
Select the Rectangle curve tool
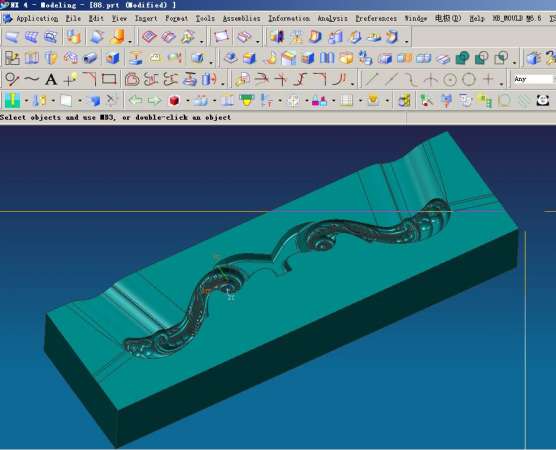109,79
